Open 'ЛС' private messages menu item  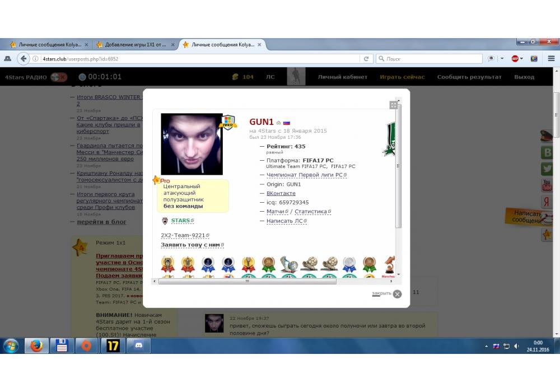tap(270, 77)
